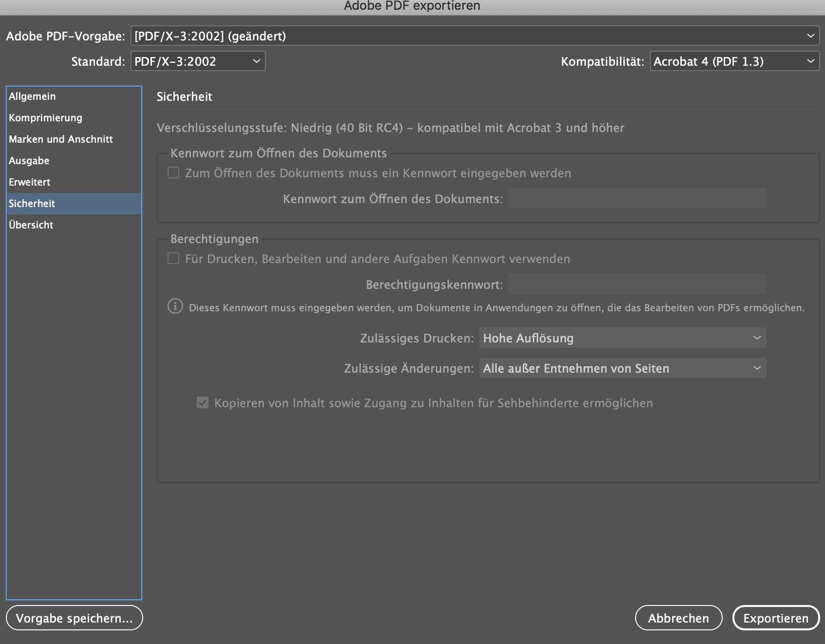
Task: Toggle Kopieren von Inhalt für Sehbehinderte checkbox
Action: click(203, 403)
